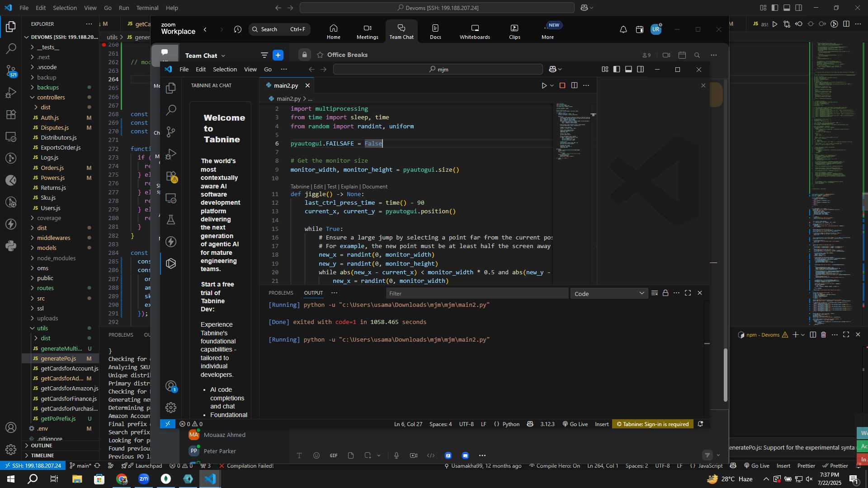Viewport: 868px width, 488px height.
Task: Go to Zoom Home
Action: [334, 32]
